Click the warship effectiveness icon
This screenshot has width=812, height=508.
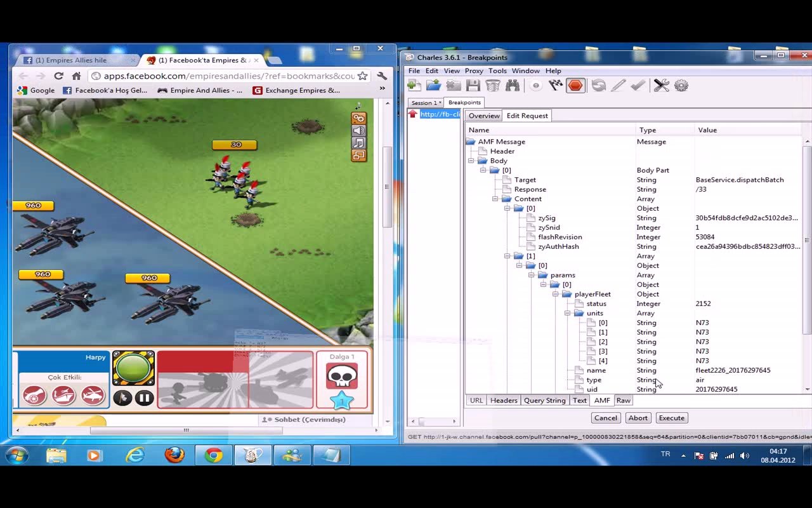[63, 396]
